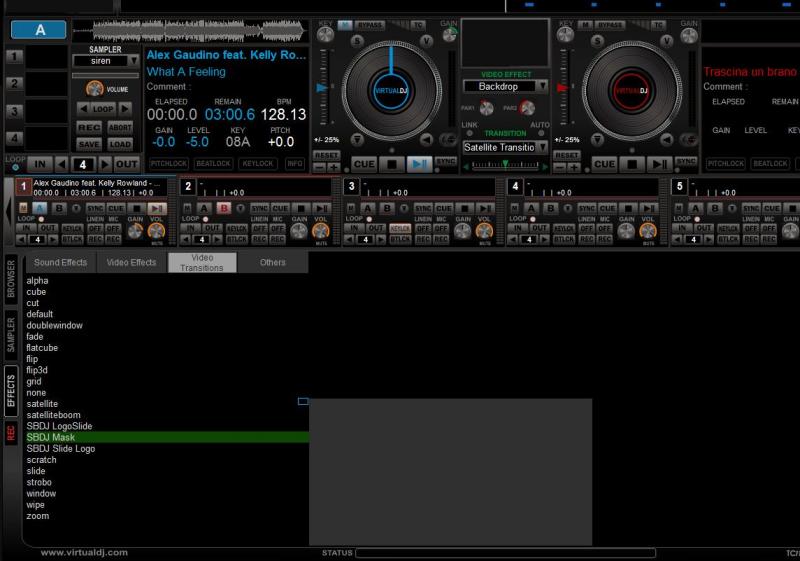
Task: Click the video effect PAR1 knob
Action: (x=486, y=108)
